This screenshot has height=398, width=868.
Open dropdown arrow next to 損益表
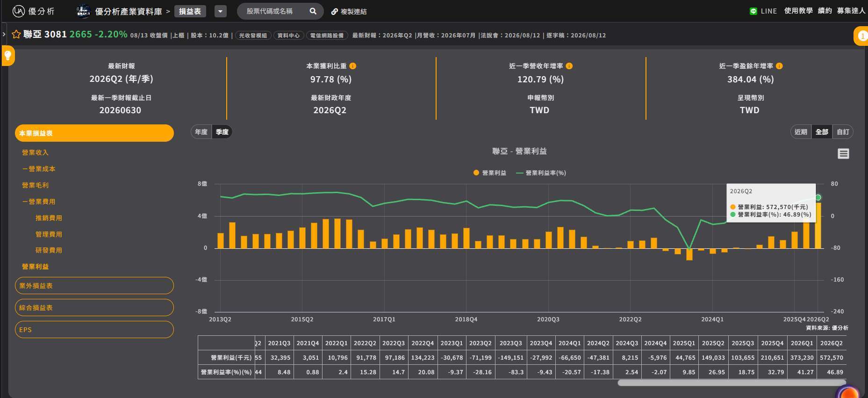click(221, 11)
